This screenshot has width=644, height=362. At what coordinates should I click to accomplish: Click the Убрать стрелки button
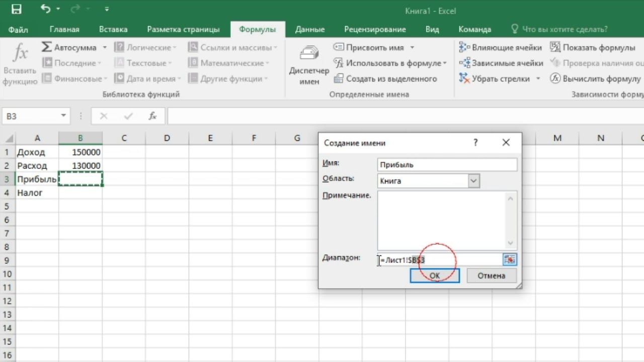(495, 78)
